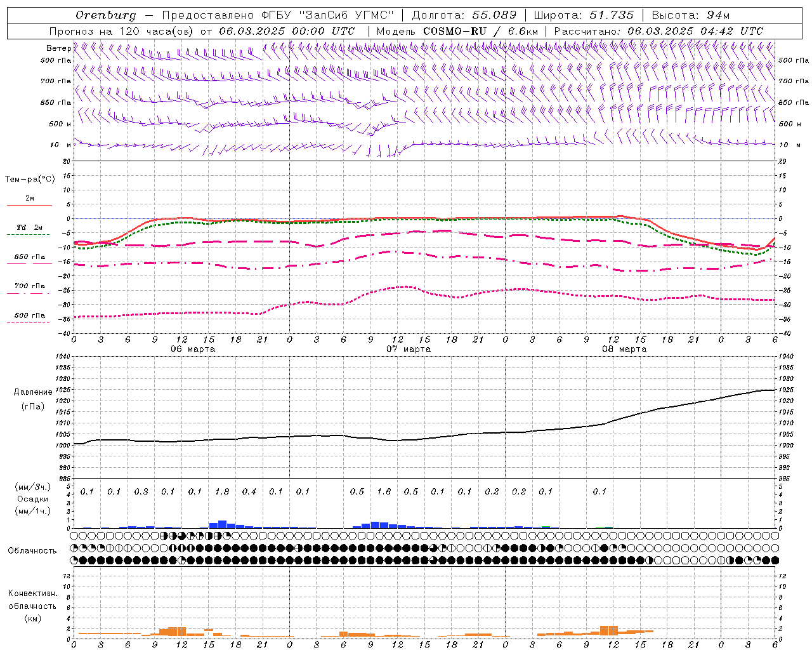Screen dimensions: 812x650
Task: Click the longitude value 55.089
Action: (x=494, y=15)
